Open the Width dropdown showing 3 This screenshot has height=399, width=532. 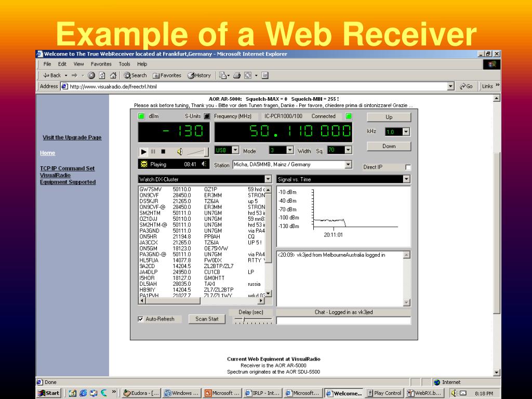pyautogui.click(x=289, y=150)
